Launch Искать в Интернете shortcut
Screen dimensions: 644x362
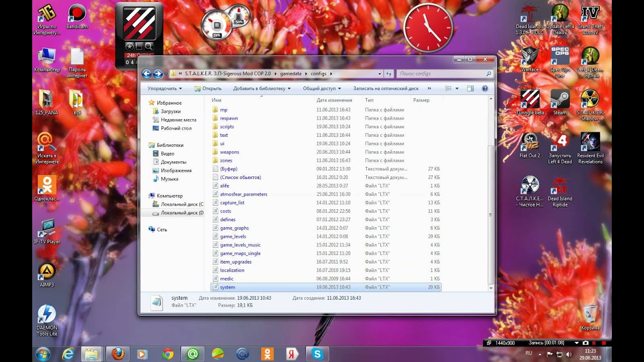(x=47, y=148)
